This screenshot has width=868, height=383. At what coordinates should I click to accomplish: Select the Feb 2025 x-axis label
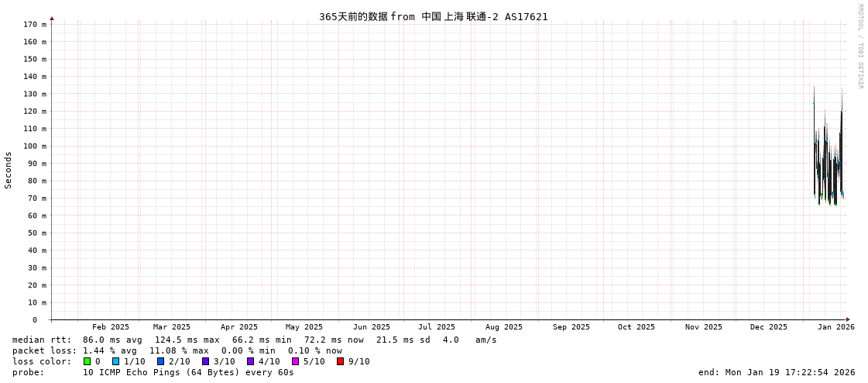pyautogui.click(x=111, y=327)
